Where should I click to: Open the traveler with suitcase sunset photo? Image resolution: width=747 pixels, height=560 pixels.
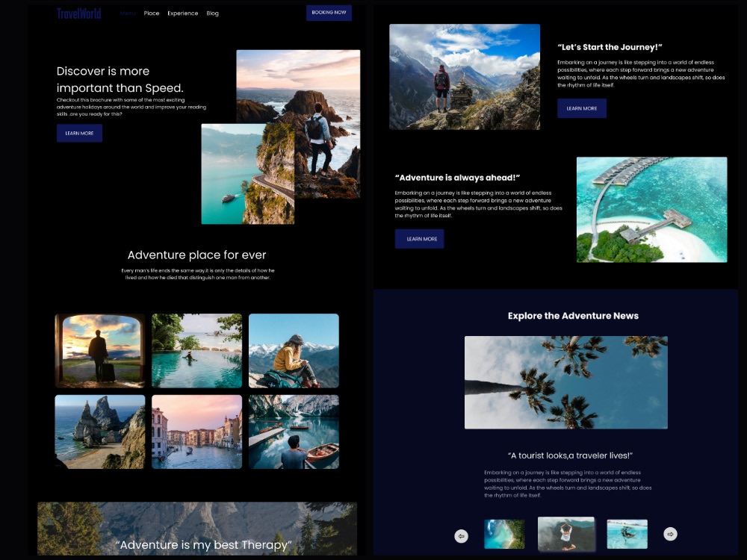point(100,350)
